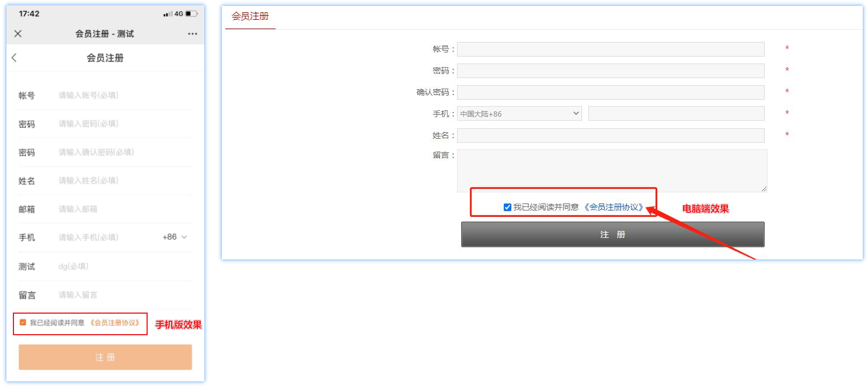The height and width of the screenshot is (386, 868).
Task: Click the 我已经阅读并同意 text on desktop
Action: 546,207
